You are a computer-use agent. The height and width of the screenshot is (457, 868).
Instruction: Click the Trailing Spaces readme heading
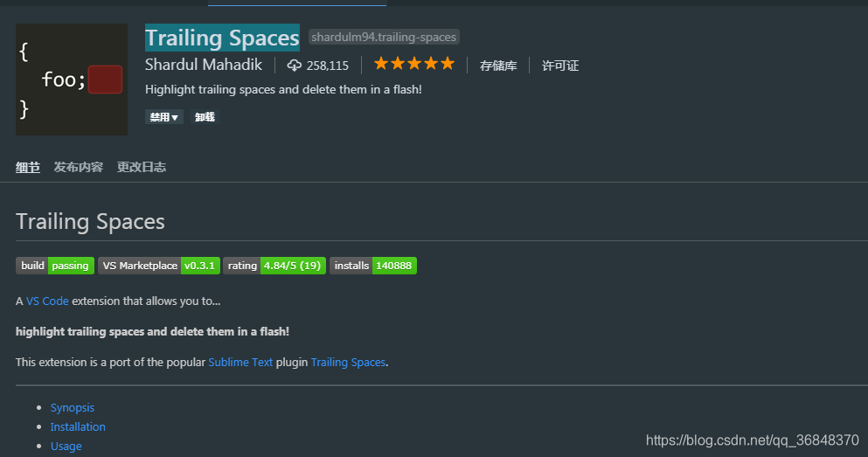(x=90, y=221)
